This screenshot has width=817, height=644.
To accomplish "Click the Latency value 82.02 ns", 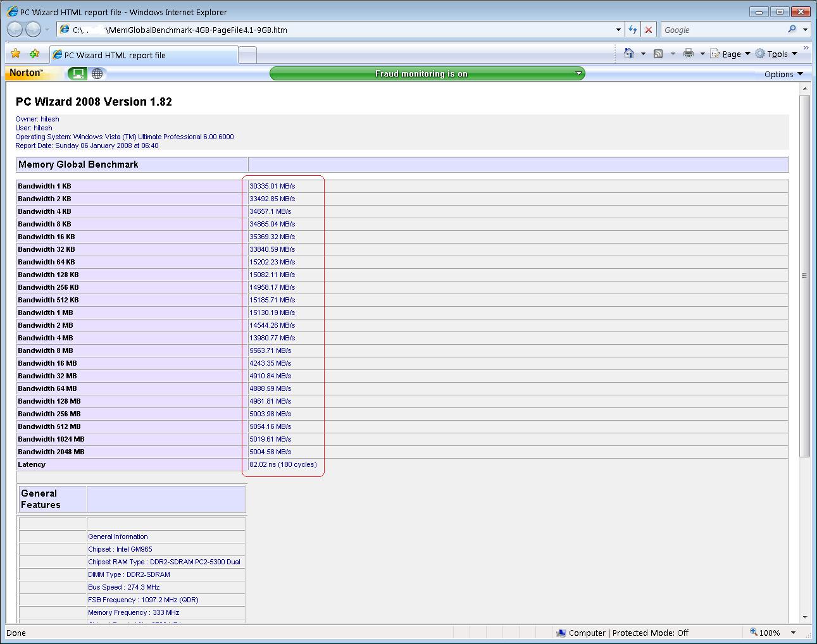I will [283, 464].
